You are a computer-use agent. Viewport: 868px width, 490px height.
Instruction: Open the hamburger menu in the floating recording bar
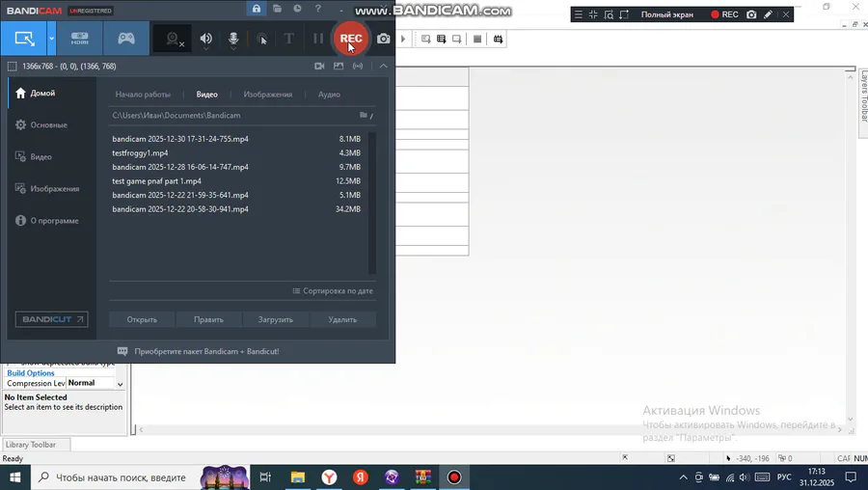tap(579, 14)
